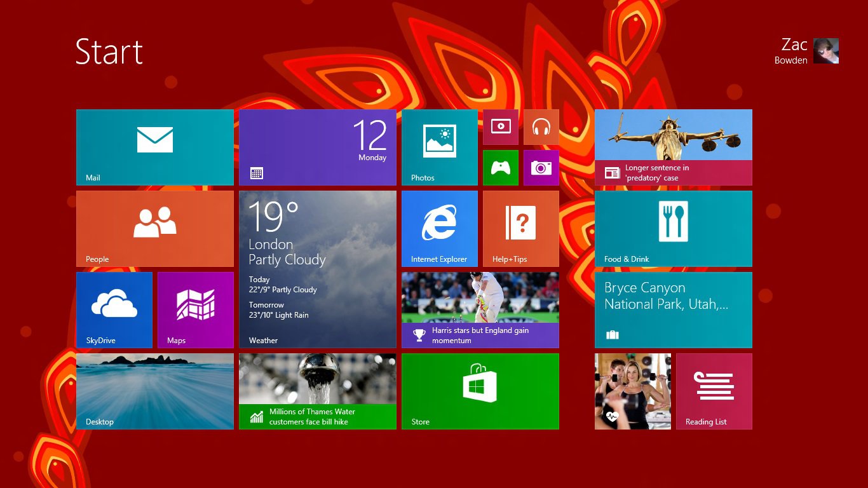This screenshot has height=488, width=868.
Task: Open the Video app tile
Action: (x=501, y=126)
